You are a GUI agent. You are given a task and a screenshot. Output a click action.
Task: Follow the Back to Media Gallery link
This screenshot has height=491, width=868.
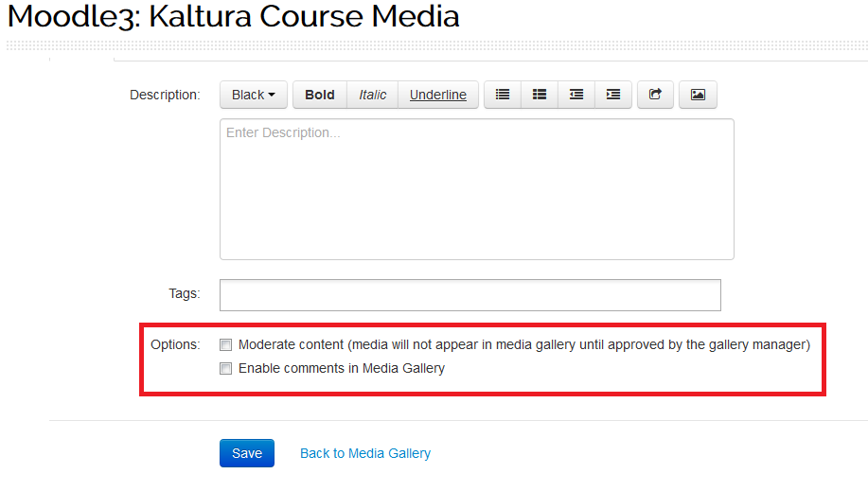(x=365, y=453)
